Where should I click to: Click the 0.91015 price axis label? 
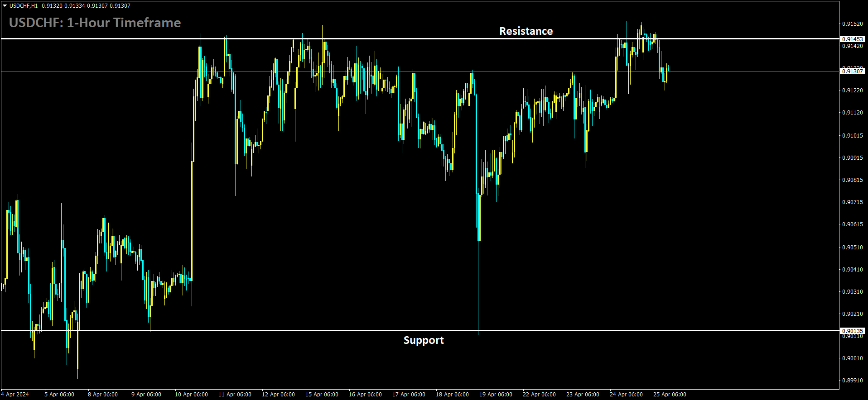point(852,136)
